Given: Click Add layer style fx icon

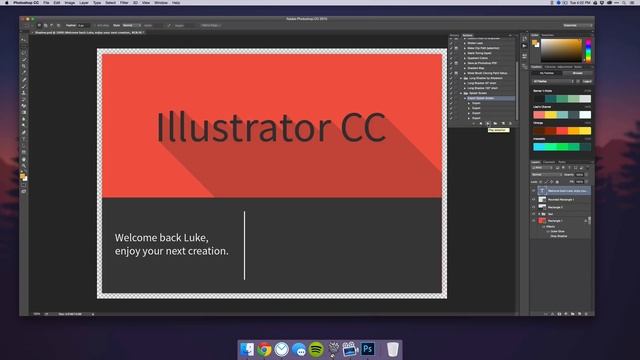Looking at the screenshot, I should tap(552, 314).
